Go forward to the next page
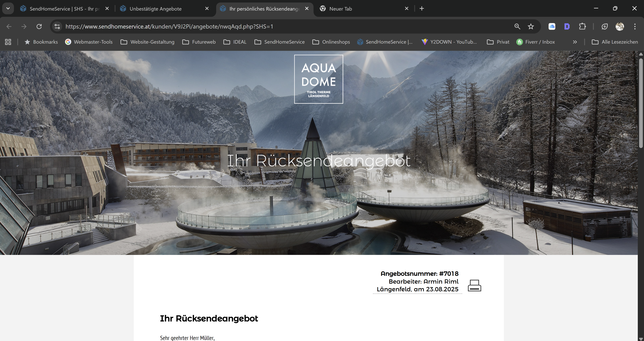The width and height of the screenshot is (644, 341). point(24,27)
